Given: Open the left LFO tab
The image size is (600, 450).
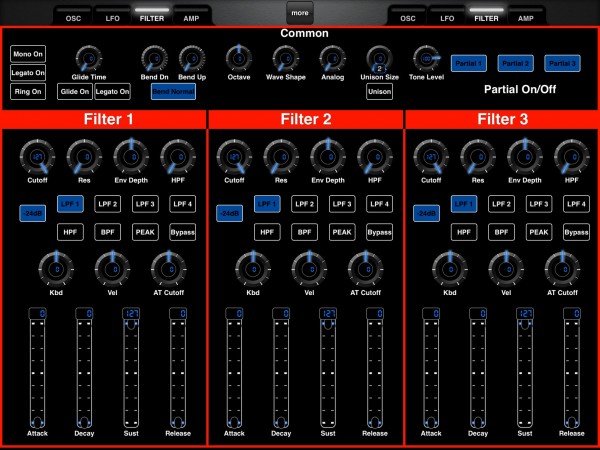Looking at the screenshot, I should click(x=112, y=16).
